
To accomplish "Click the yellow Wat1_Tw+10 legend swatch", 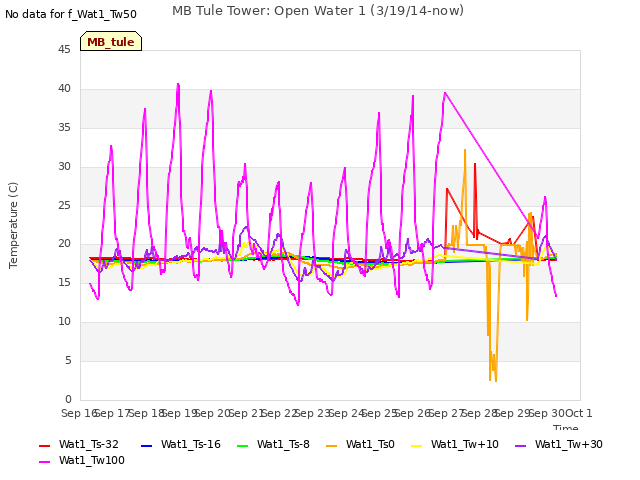I will pos(416,445).
